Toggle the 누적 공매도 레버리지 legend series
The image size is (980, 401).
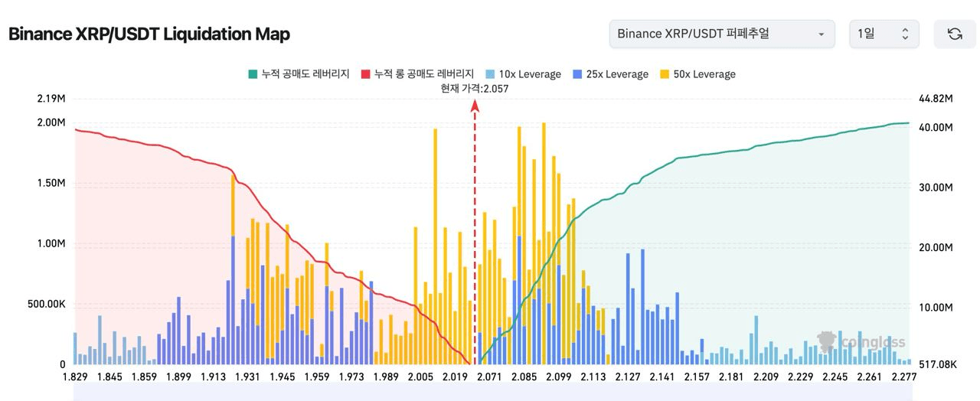(x=299, y=74)
